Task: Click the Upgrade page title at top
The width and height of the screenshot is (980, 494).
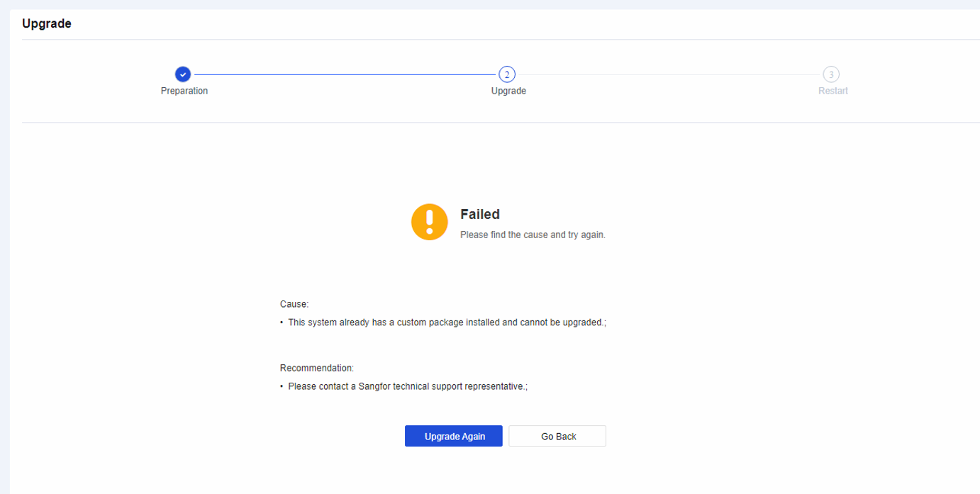Action: point(47,23)
